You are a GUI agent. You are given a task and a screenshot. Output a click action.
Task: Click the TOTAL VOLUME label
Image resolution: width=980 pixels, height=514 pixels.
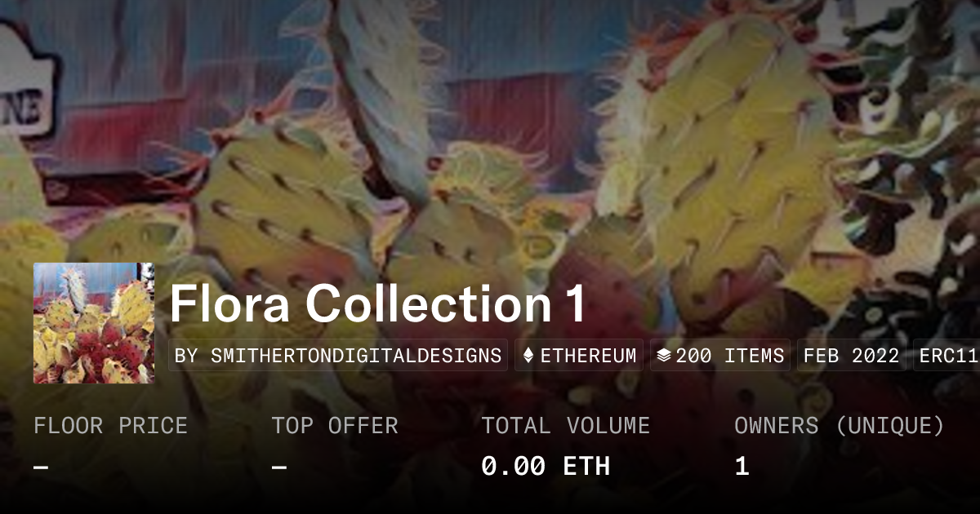pos(566,426)
